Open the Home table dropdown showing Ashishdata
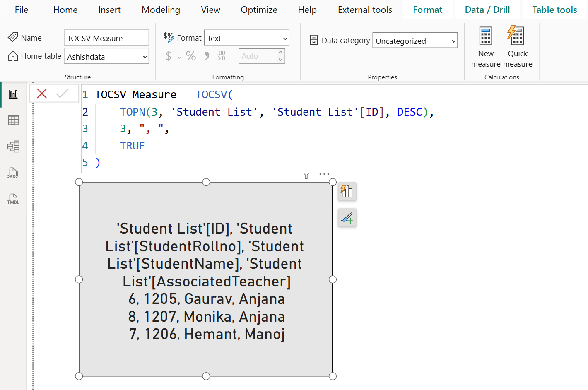 pyautogui.click(x=106, y=56)
